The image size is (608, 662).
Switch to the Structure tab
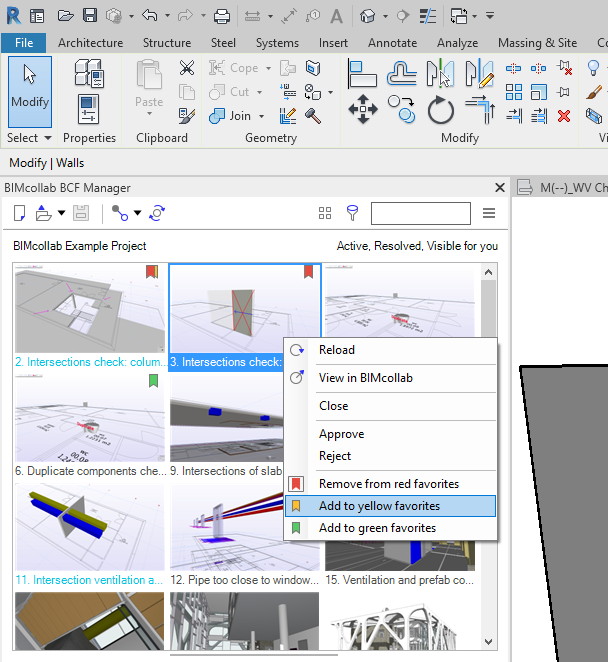(167, 43)
